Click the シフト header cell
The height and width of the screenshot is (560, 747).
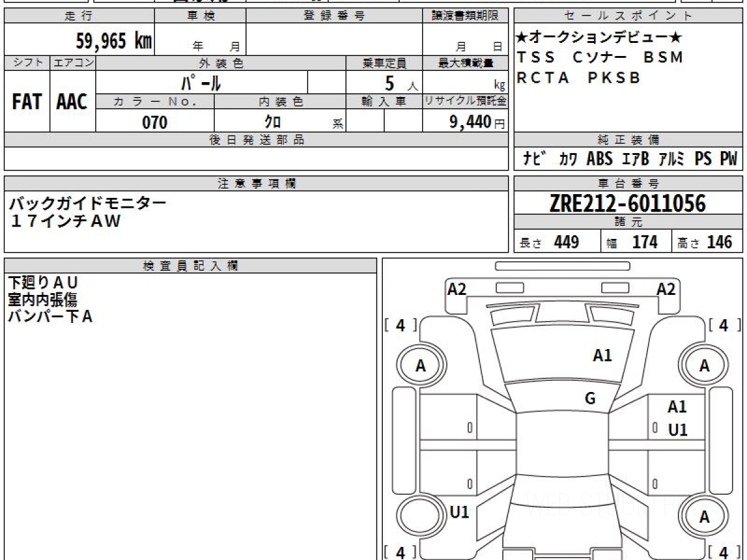coord(27,63)
